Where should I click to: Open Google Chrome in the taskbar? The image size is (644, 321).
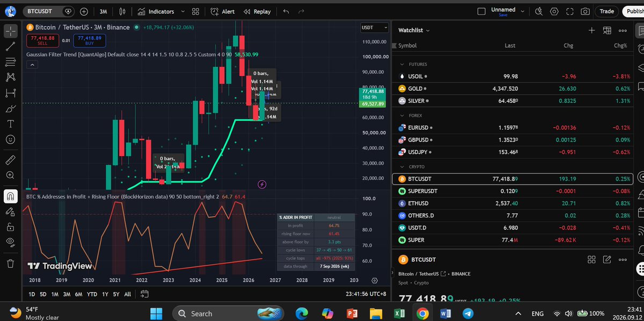tap(422, 313)
